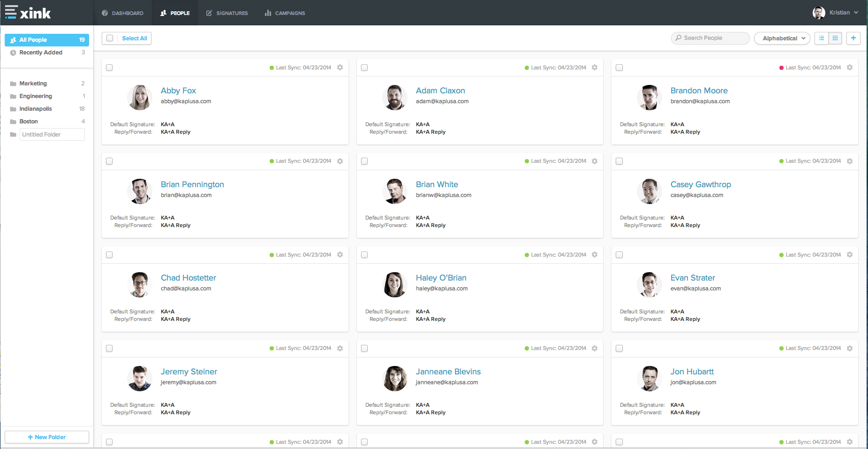Check the Brandon Moore card checkbox
The width and height of the screenshot is (868, 449).
pos(619,68)
